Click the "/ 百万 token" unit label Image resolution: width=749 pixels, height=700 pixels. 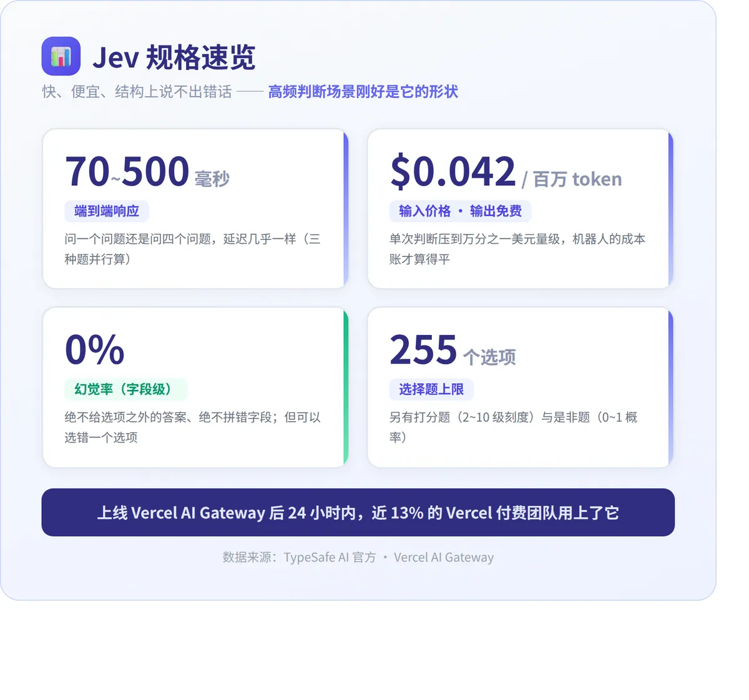click(572, 180)
